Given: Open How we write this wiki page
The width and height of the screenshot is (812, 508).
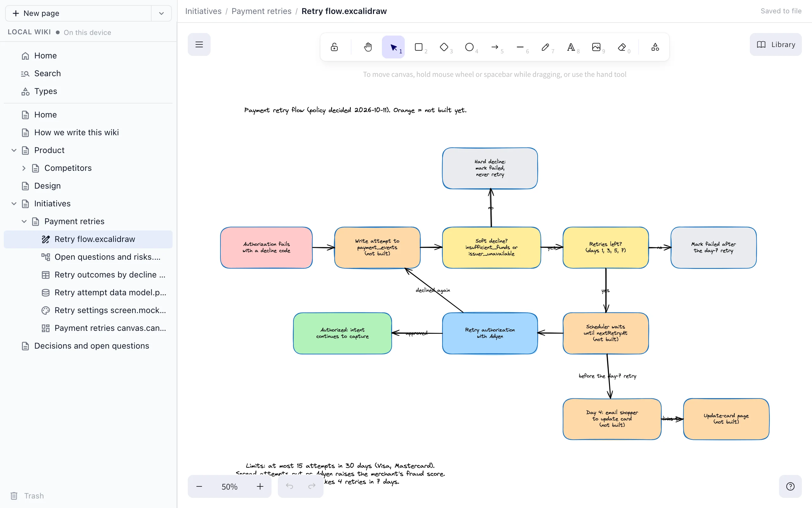Looking at the screenshot, I should click(88, 132).
